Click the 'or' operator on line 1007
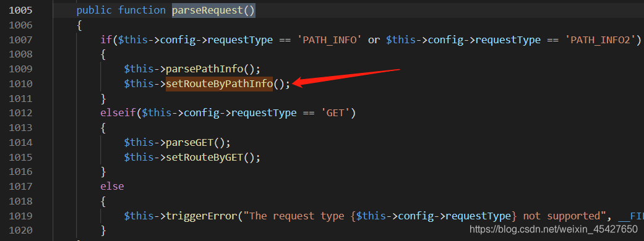Viewport: 644px width, 241px height. 374,40
